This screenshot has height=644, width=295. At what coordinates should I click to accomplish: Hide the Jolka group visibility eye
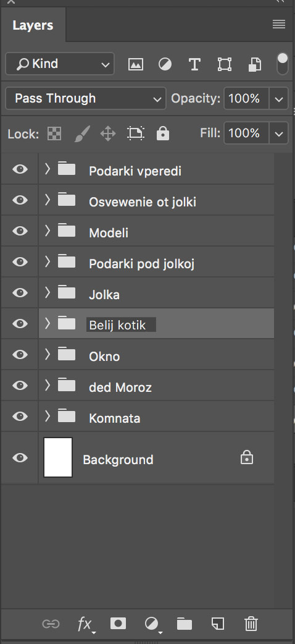(x=20, y=293)
